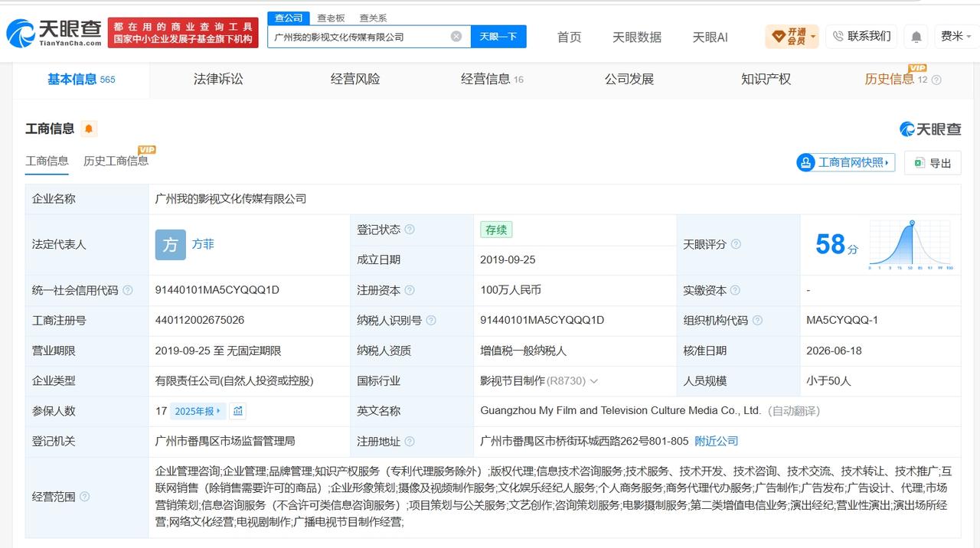Click the establishment date 2019-09-25
The height and width of the screenshot is (548, 980).
(508, 259)
